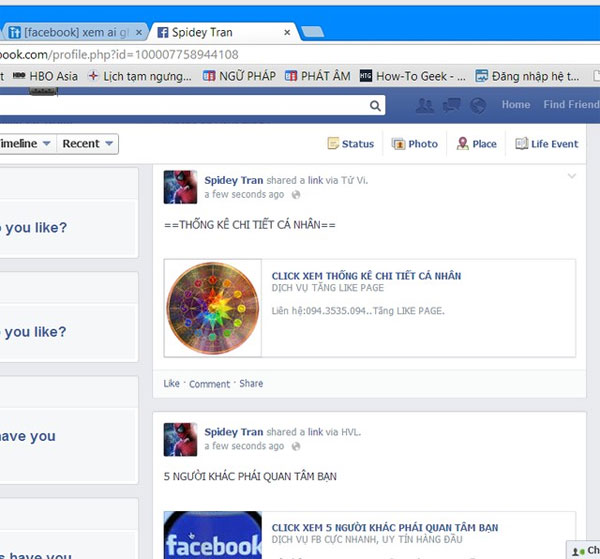Click Spidey Tran name on Tử Vi post

(x=234, y=180)
